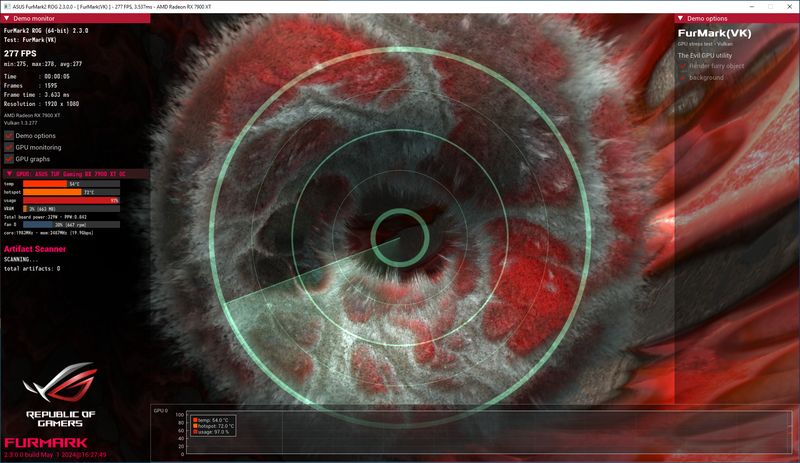Click inside the GPU 0 graph plot area
Screen dimensions: 800x463
point(488,433)
